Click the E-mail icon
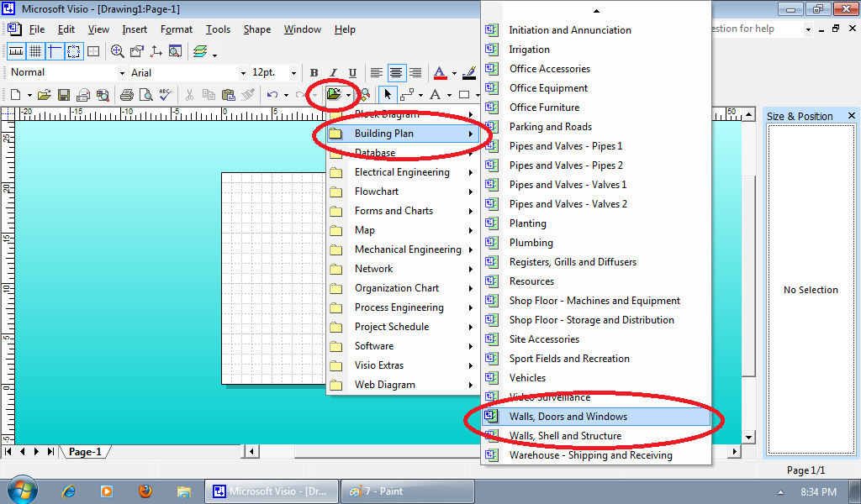Viewport: 861px width, 504px height. coord(83,95)
